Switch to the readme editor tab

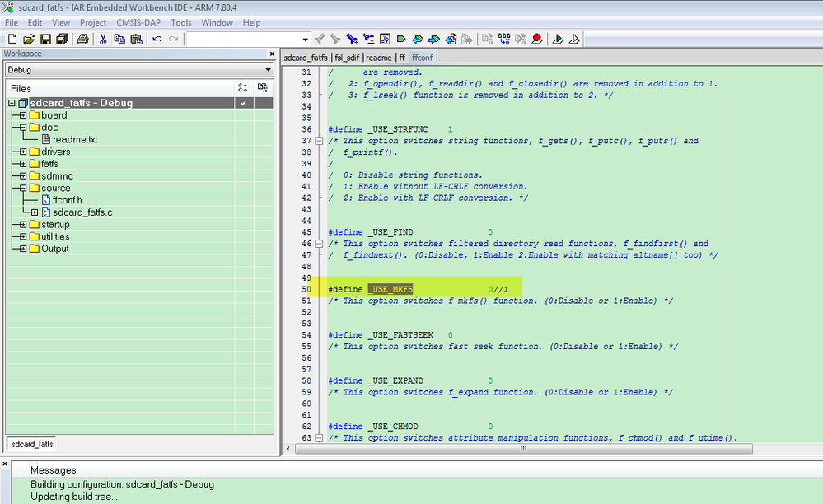[378, 58]
